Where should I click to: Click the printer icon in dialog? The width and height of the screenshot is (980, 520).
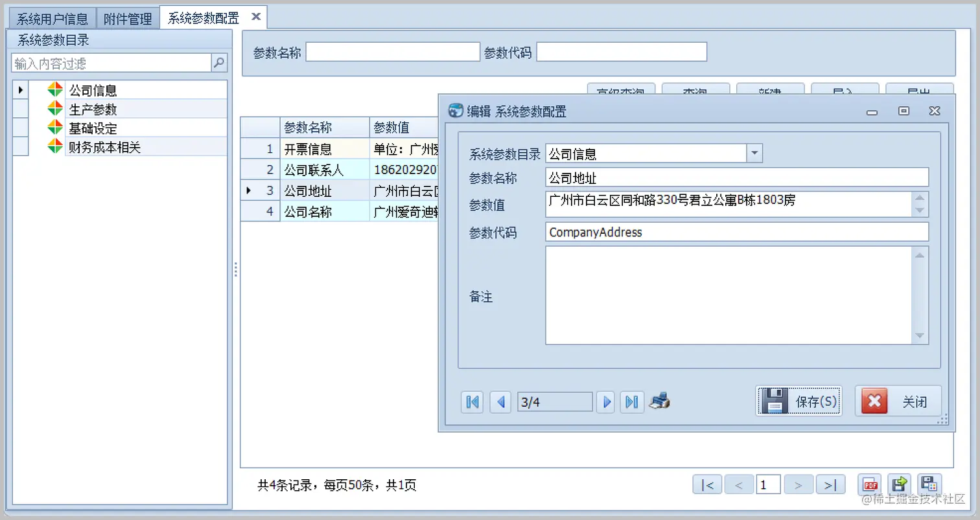tap(659, 401)
